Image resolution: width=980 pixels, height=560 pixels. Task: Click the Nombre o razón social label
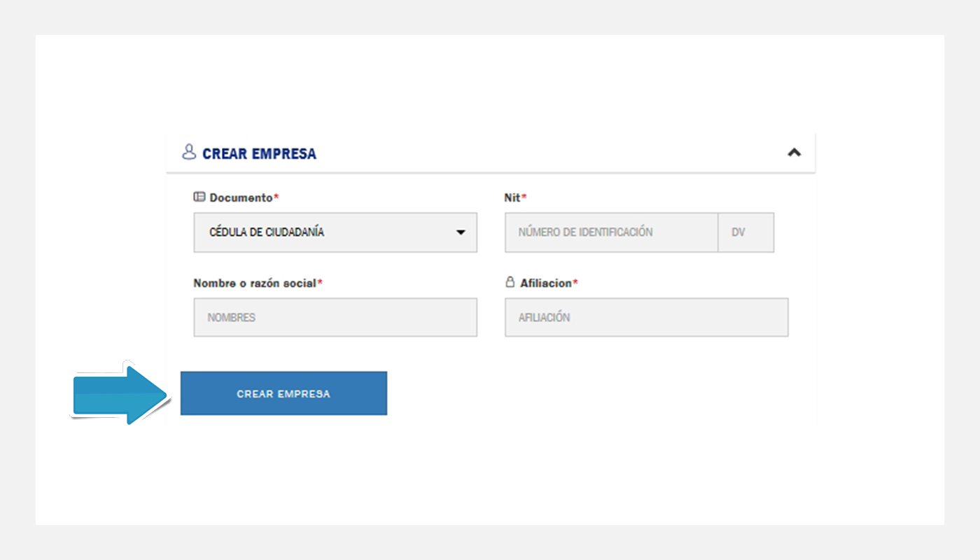click(x=255, y=283)
